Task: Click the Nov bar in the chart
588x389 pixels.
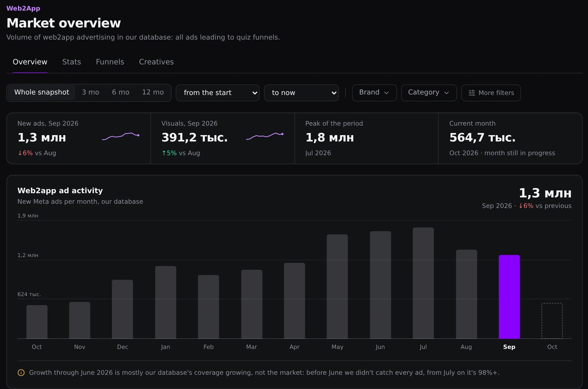Action: (x=79, y=320)
